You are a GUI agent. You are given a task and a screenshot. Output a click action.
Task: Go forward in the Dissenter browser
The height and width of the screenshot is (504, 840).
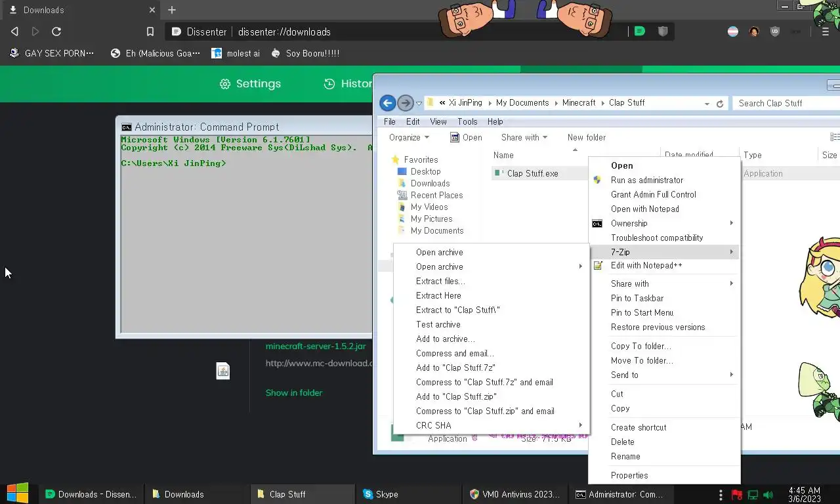[x=35, y=31]
